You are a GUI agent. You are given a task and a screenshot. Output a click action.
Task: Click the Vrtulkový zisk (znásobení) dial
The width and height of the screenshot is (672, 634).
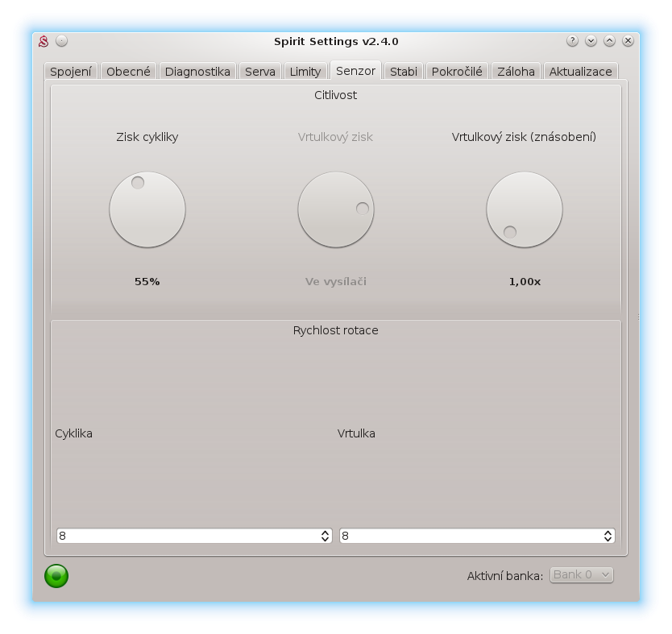(x=525, y=209)
